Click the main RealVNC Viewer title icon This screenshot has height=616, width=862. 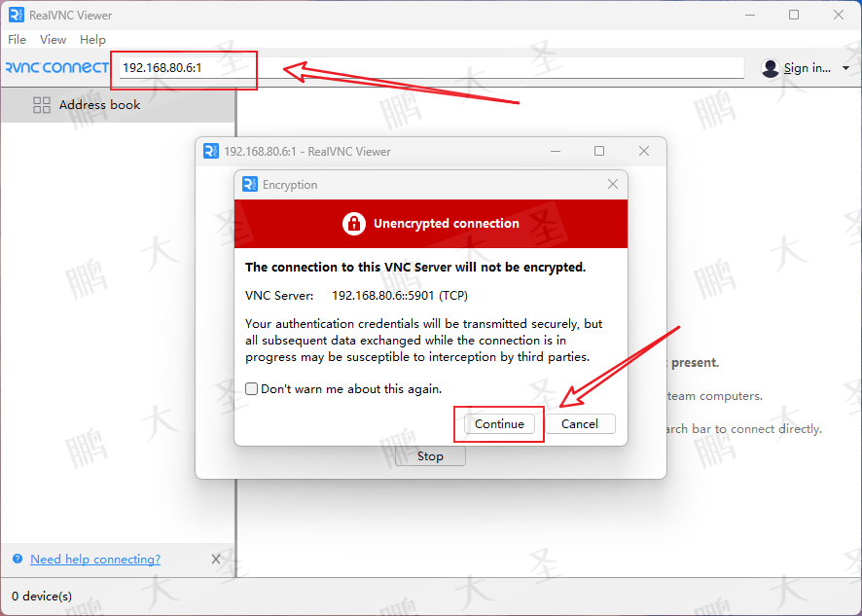point(17,15)
